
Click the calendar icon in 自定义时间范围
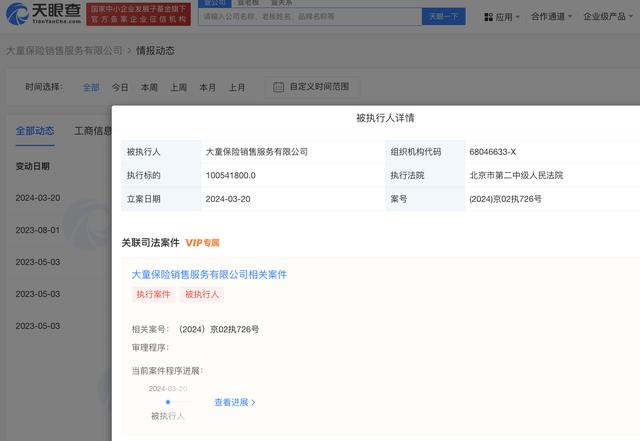pyautogui.click(x=278, y=87)
